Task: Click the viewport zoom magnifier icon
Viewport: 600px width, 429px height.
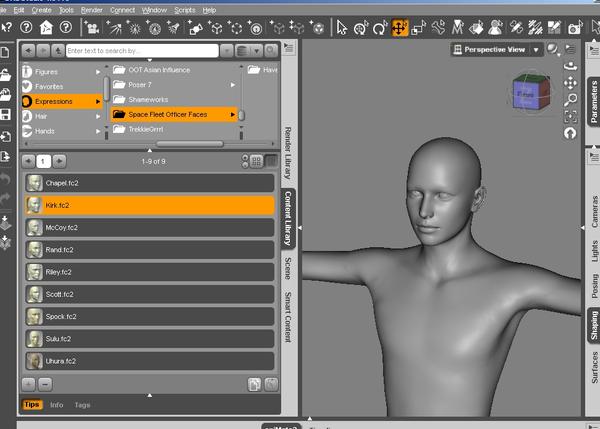Action: [x=570, y=100]
